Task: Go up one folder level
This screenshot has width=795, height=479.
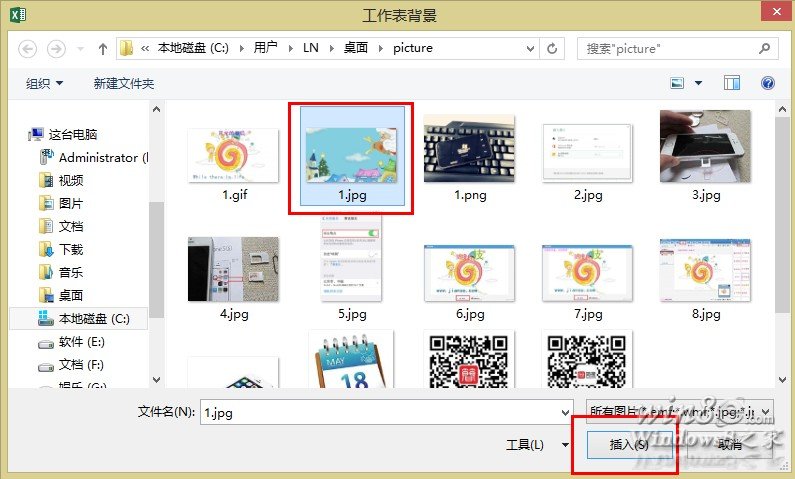Action: click(103, 49)
